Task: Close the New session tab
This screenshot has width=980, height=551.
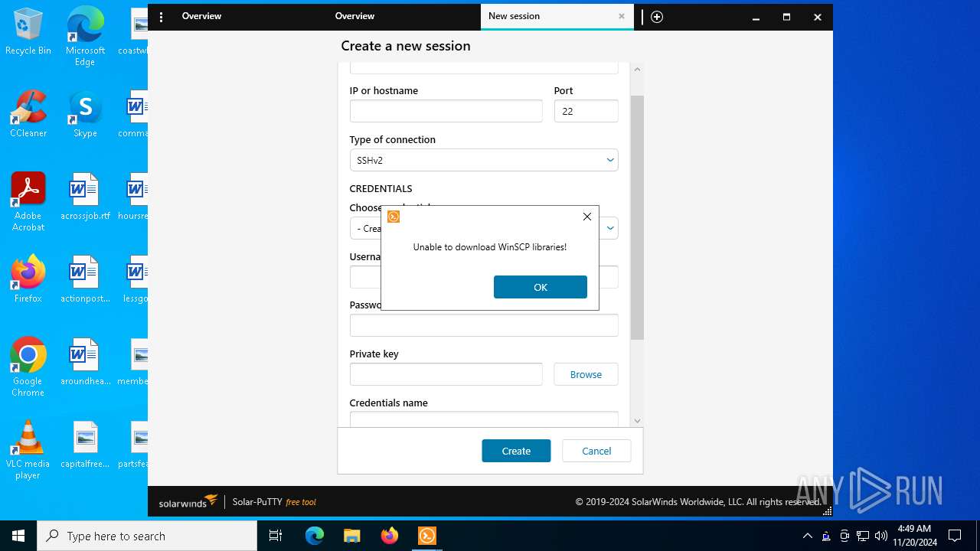Action: coord(622,16)
